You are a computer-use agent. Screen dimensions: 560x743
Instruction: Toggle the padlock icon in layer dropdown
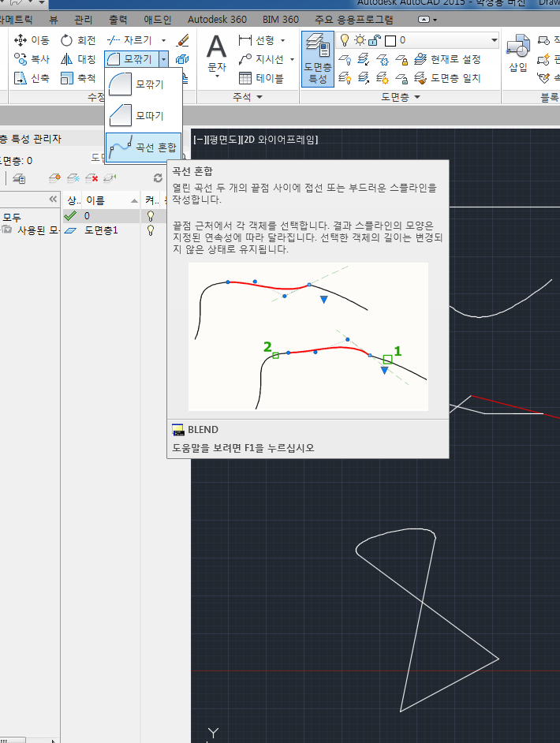coord(375,40)
